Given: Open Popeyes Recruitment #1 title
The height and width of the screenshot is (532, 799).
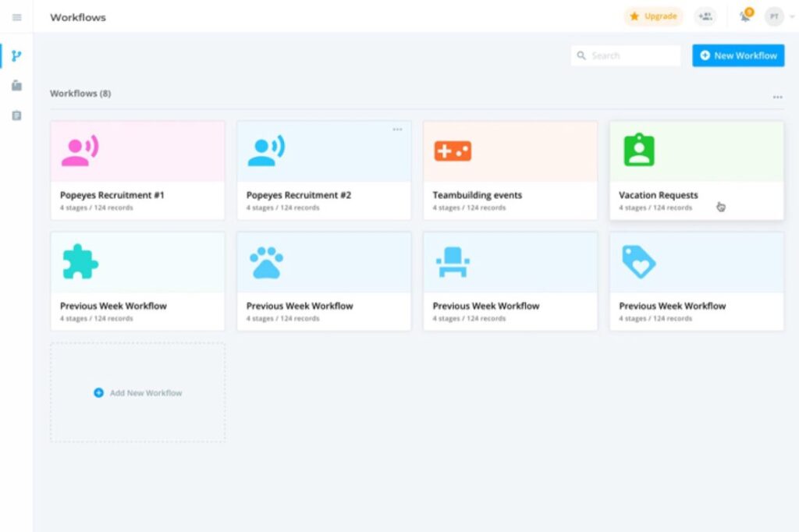Looking at the screenshot, I should 112,195.
